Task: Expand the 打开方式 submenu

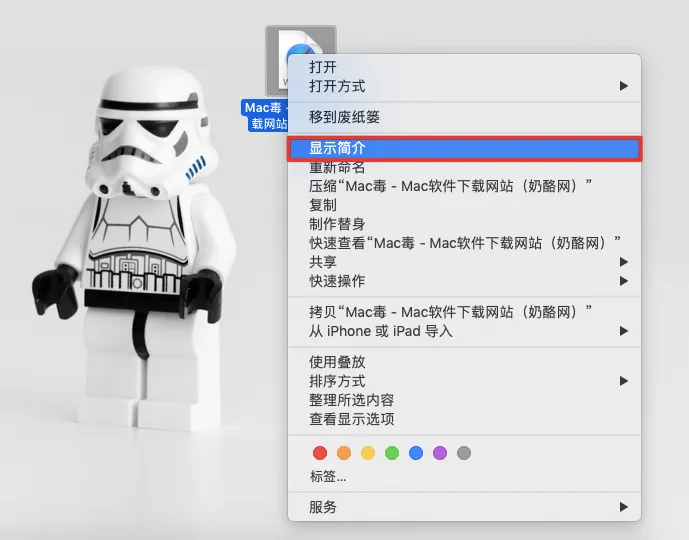Action: [464, 86]
